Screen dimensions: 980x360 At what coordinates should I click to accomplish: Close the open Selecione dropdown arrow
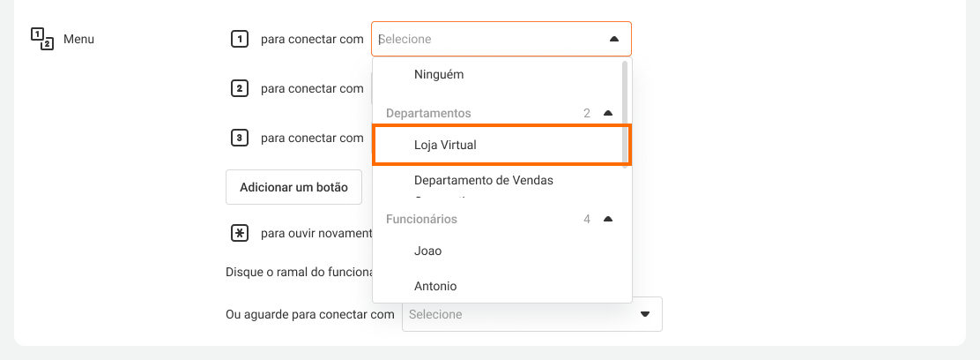point(614,39)
